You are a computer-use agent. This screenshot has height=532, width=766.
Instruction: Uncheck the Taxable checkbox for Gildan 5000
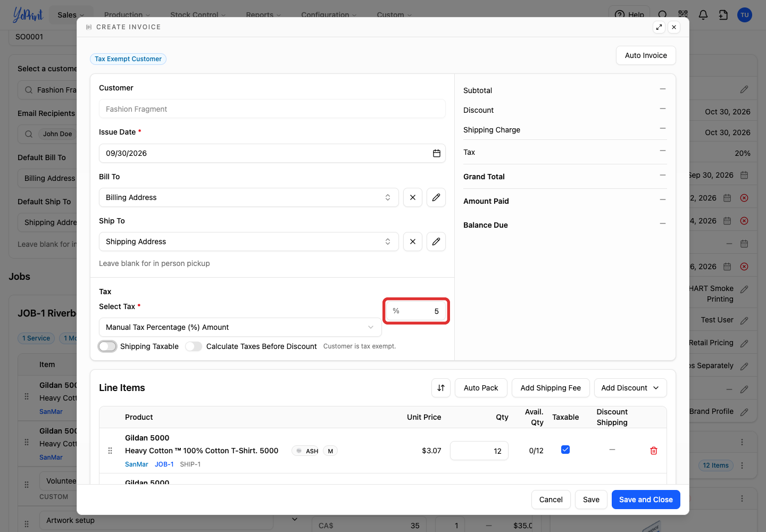[x=565, y=450]
